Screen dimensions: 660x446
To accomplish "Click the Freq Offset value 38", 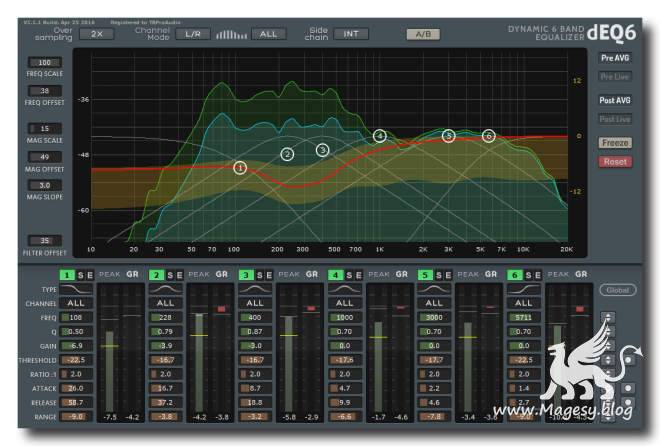I will tap(45, 91).
